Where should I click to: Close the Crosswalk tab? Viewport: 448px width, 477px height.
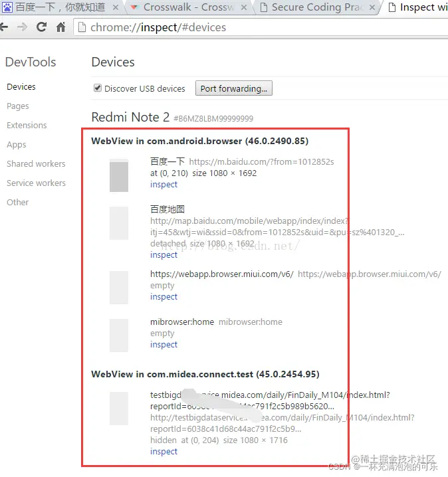coord(244,7)
